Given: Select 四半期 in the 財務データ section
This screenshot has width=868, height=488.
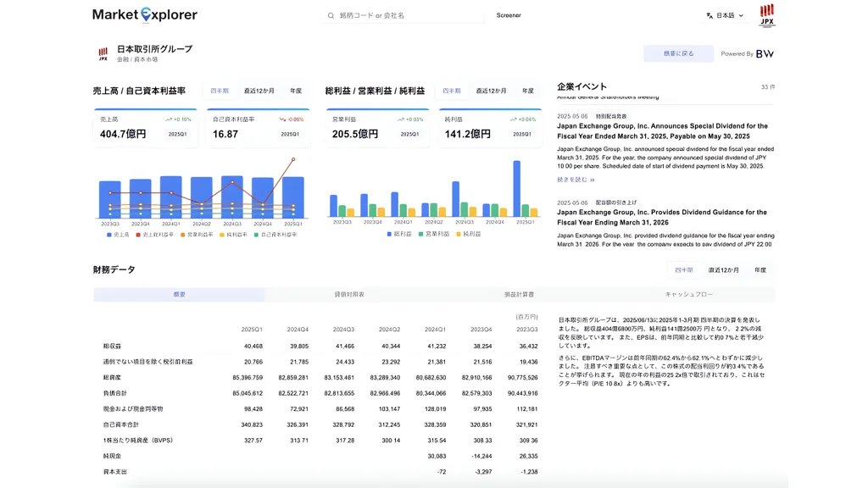Looking at the screenshot, I should click(684, 270).
